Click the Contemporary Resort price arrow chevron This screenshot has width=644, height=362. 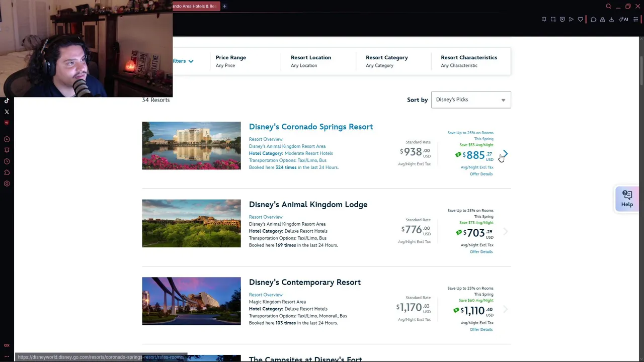point(506,310)
